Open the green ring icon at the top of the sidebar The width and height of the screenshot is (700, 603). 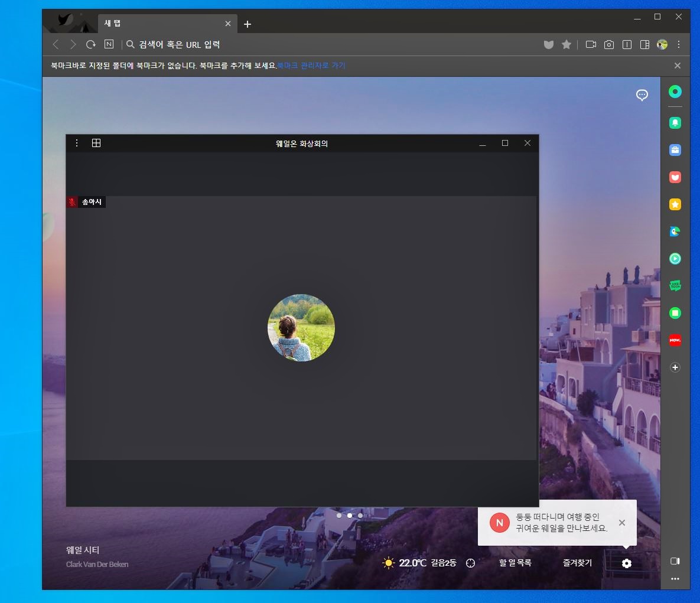coord(675,92)
